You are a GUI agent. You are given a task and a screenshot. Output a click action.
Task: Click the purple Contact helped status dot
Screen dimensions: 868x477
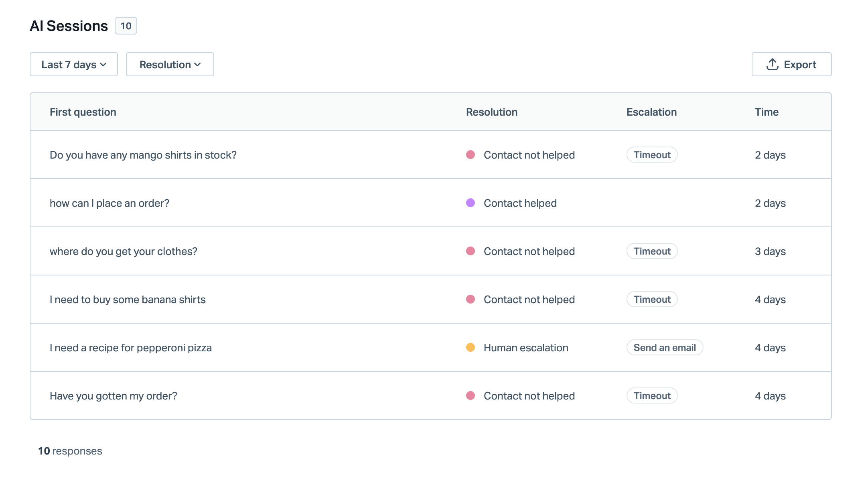tap(471, 203)
